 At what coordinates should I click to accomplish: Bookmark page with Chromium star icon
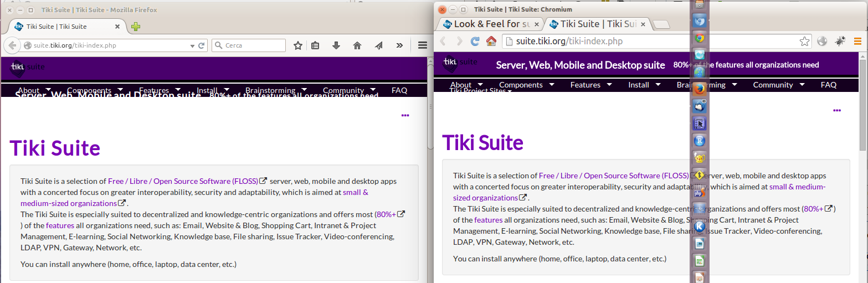[804, 41]
